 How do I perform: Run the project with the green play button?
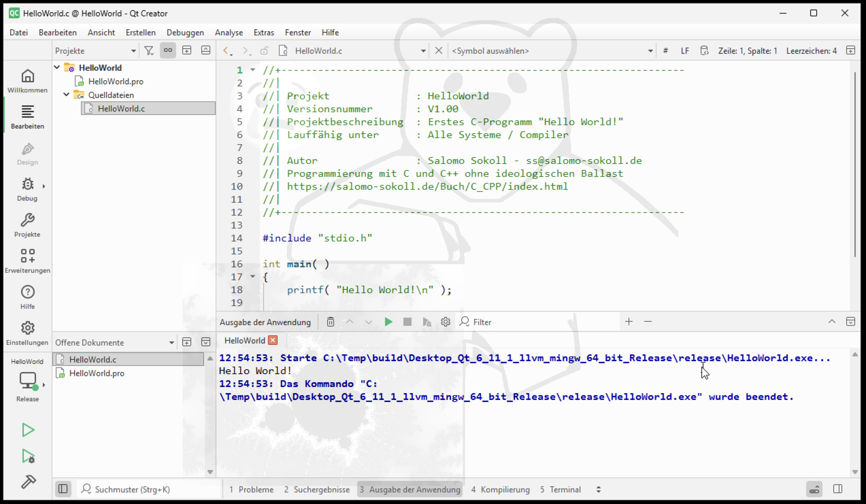pos(28,430)
